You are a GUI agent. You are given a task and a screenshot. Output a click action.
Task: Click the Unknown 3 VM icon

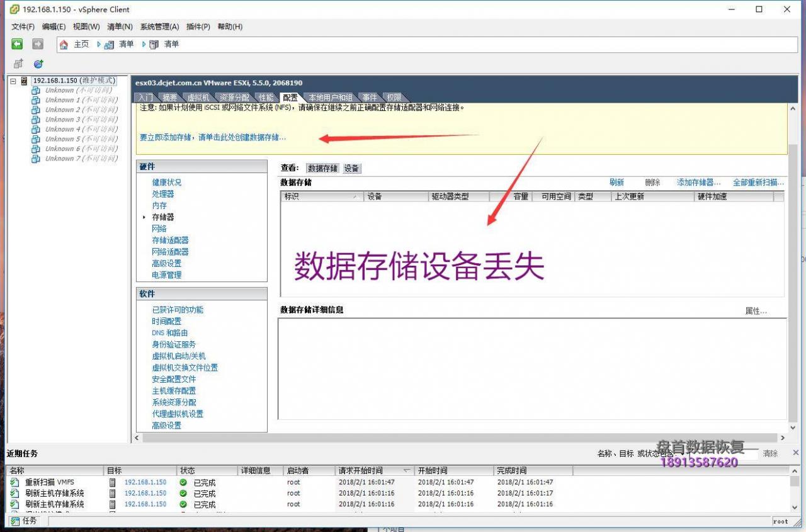click(36, 120)
